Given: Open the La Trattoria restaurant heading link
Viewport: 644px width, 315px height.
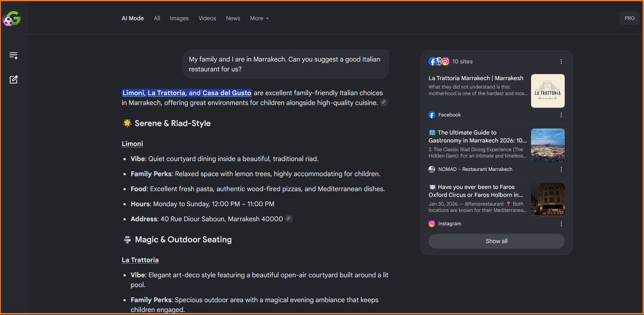Looking at the screenshot, I should (140, 260).
